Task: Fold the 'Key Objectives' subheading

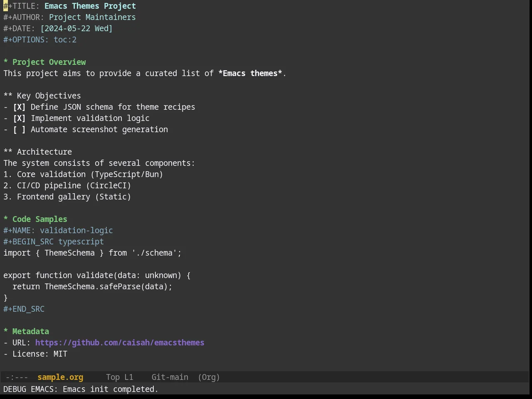Action: pyautogui.click(x=42, y=96)
